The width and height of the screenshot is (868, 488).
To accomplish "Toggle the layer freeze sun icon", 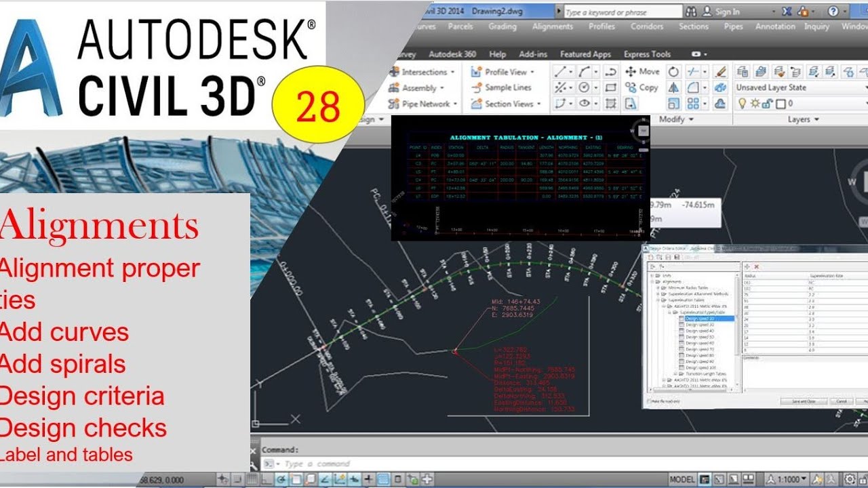I will click(754, 104).
